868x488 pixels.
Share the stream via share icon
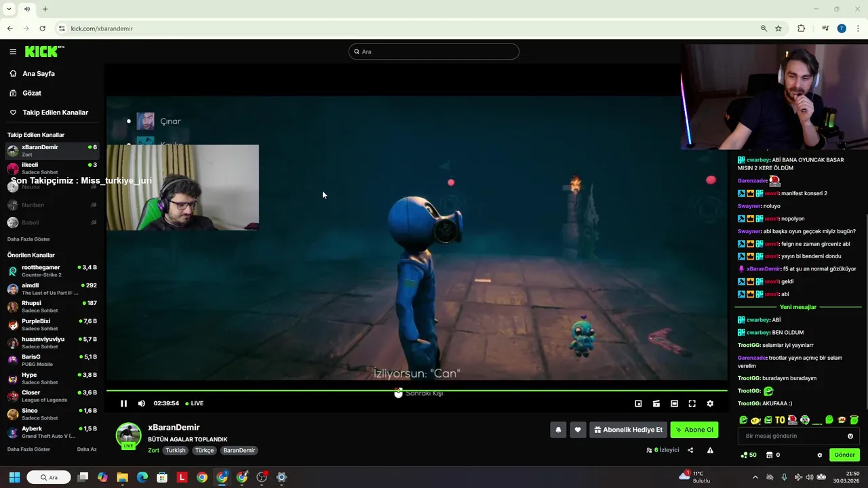click(690, 450)
